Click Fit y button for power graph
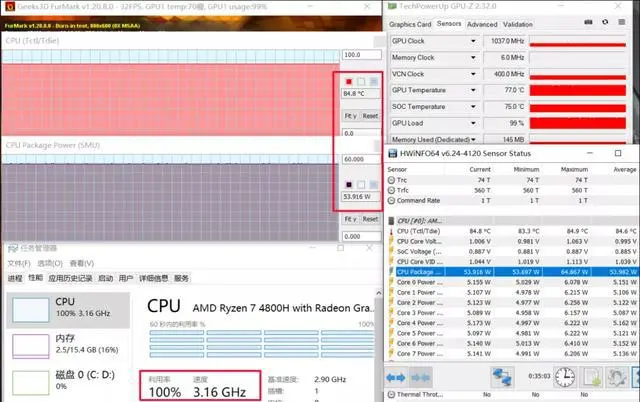Screen dimensions: 640x402 coord(350,219)
